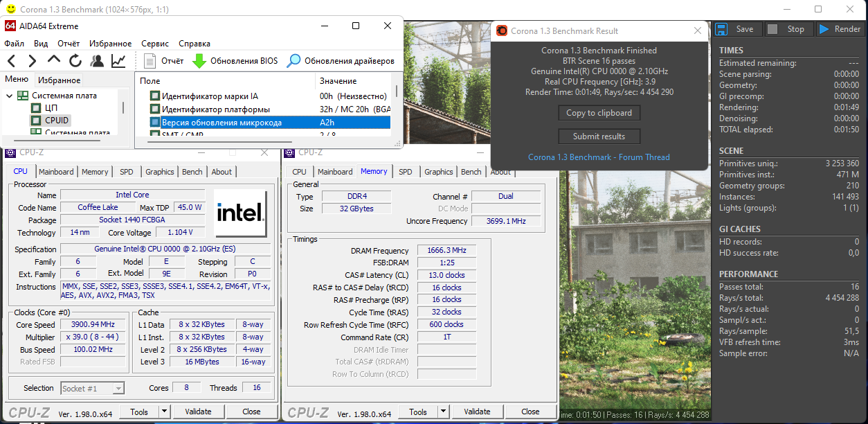Select Memory tab in left CPU-Z
The height and width of the screenshot is (424, 868).
(95, 172)
